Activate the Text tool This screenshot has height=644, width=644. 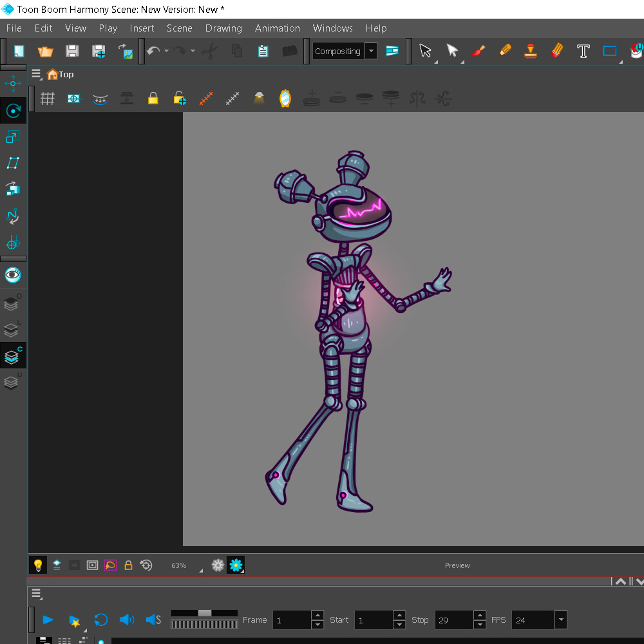(583, 52)
